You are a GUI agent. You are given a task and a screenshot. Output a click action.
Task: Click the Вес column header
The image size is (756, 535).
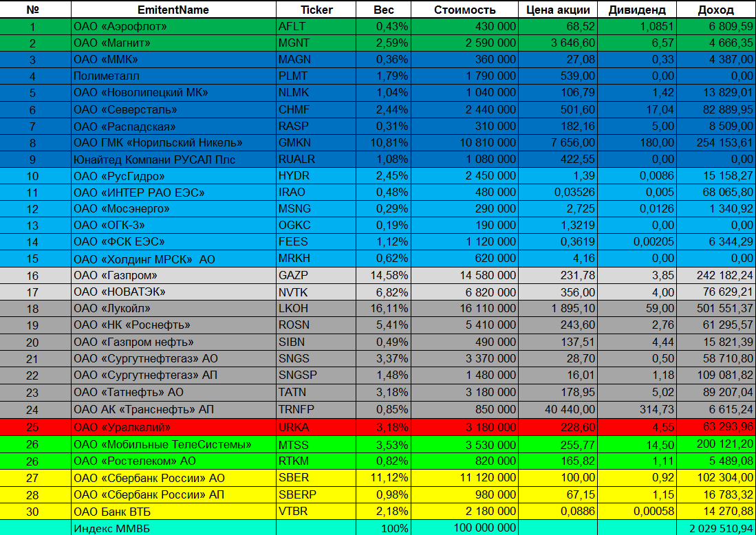click(x=384, y=10)
